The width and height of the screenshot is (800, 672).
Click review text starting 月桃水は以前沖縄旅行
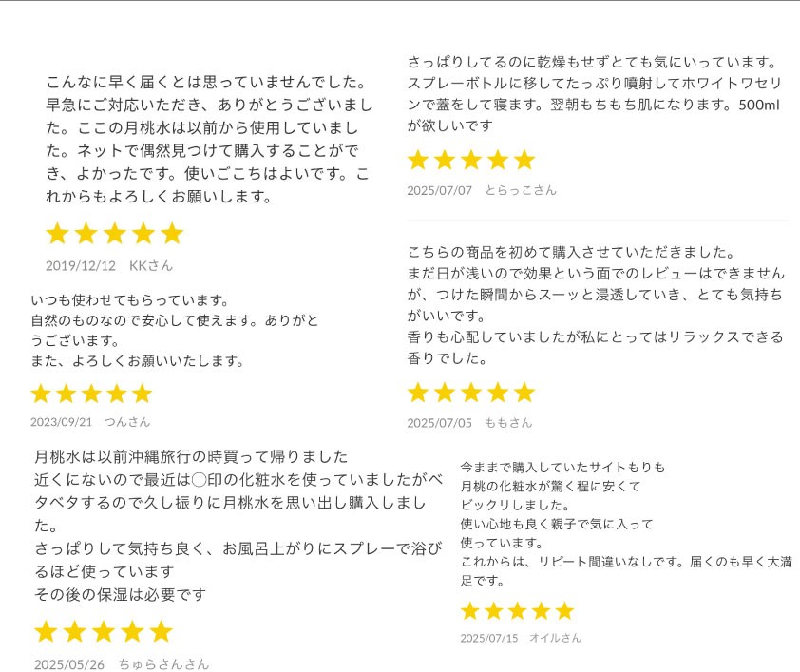[x=238, y=525]
